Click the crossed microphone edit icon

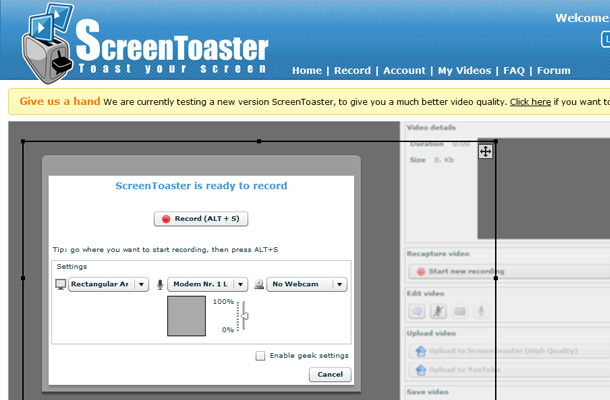(x=438, y=311)
